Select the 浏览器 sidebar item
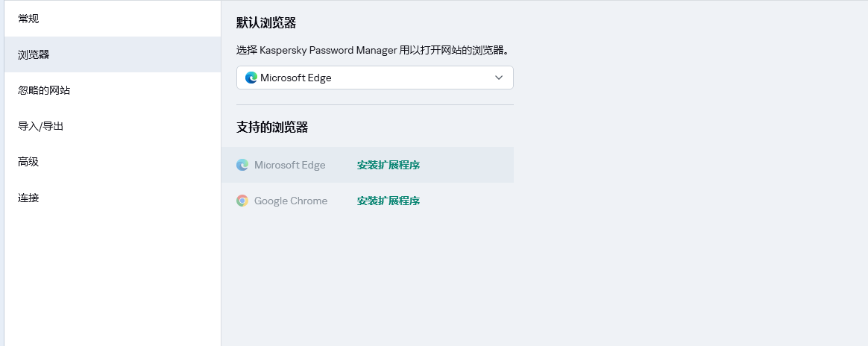This screenshot has width=868, height=346. [34, 54]
